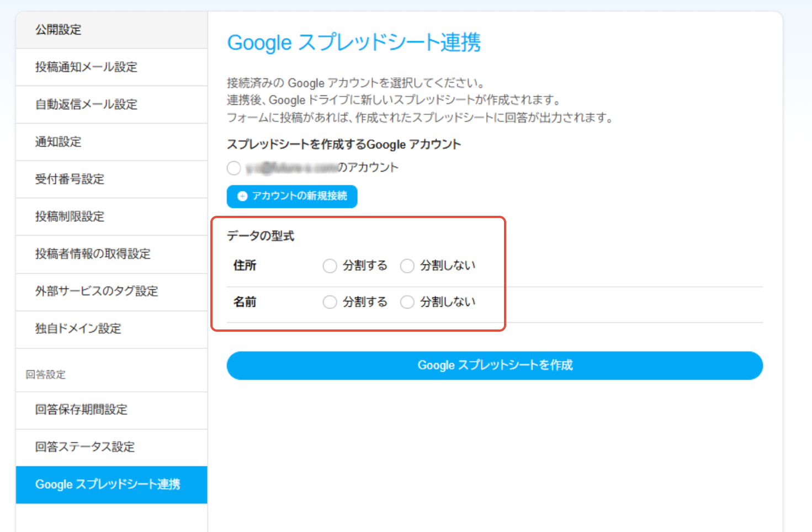Click Google スプレッドシートを作成 button
Screen dimensions: 812x532
pos(495,365)
